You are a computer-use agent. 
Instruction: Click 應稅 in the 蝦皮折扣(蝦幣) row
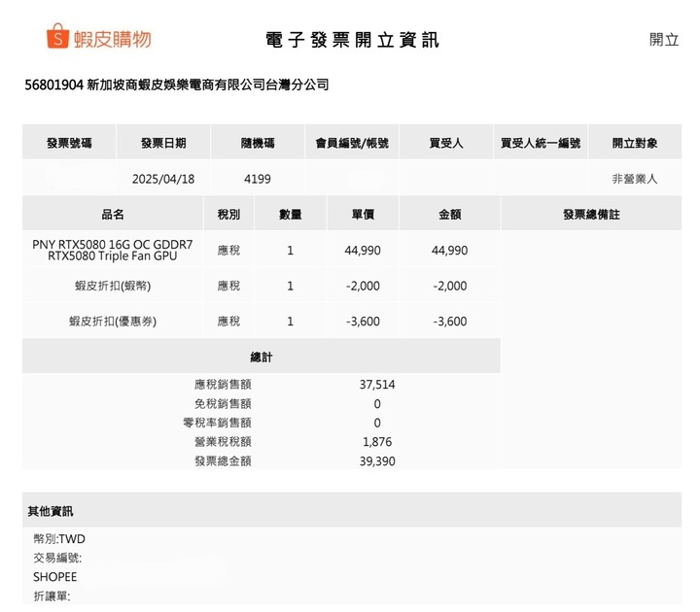click(x=228, y=286)
